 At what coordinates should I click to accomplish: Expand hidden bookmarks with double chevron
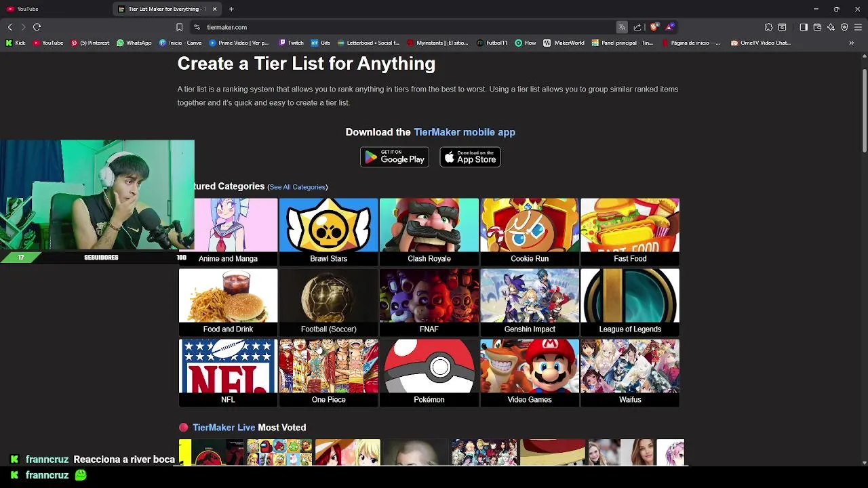point(852,43)
